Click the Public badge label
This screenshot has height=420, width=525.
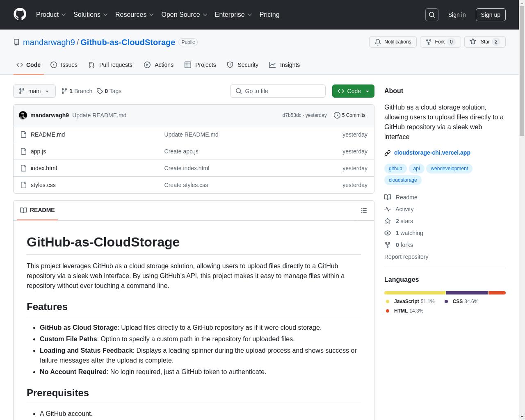[188, 42]
